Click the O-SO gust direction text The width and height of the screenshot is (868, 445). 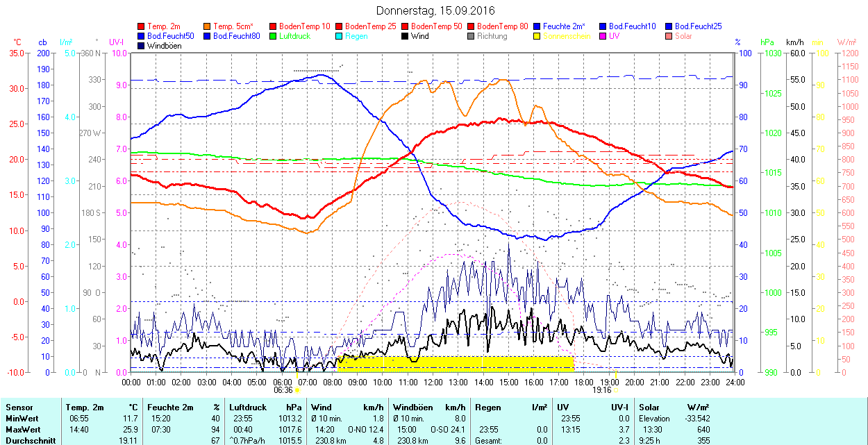click(439, 430)
